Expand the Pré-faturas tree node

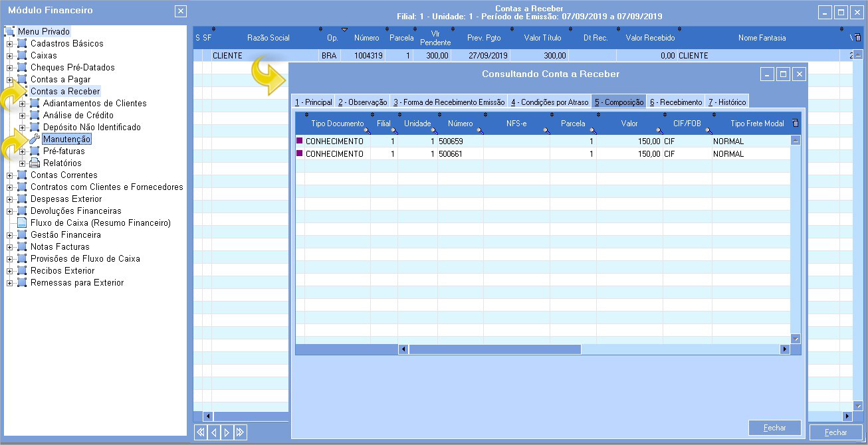pos(22,151)
